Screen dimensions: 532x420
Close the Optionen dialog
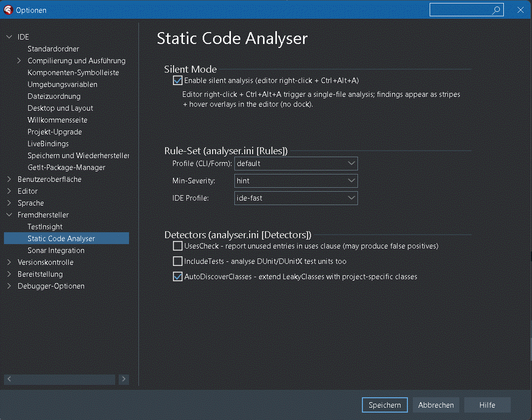click(x=521, y=10)
